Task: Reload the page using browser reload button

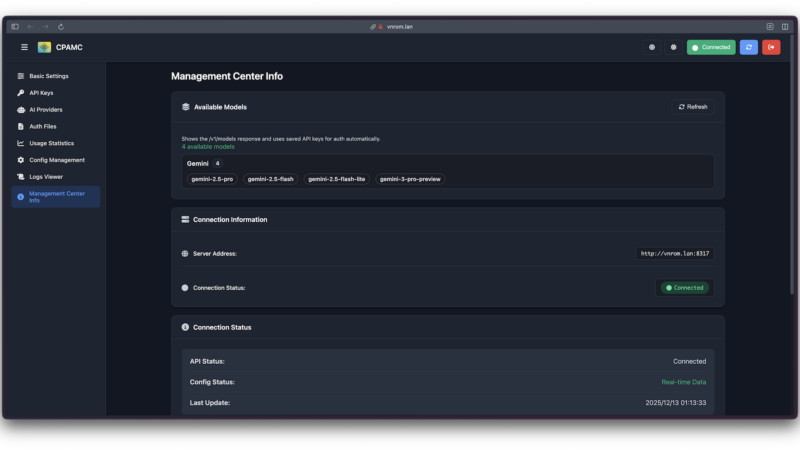Action: pos(61,26)
